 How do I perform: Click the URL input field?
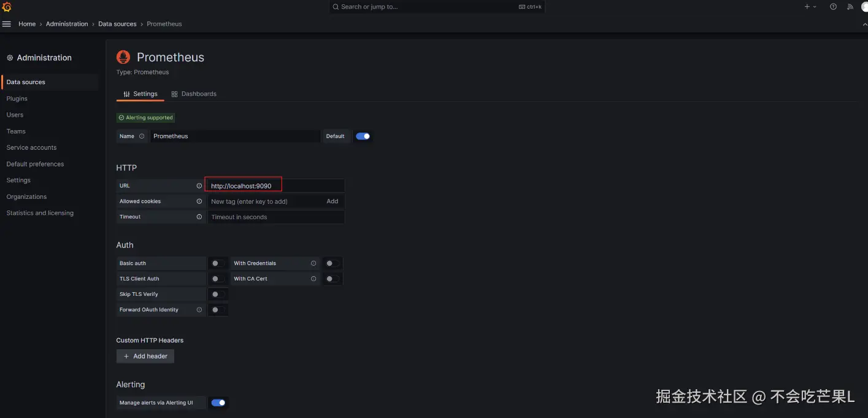point(276,185)
